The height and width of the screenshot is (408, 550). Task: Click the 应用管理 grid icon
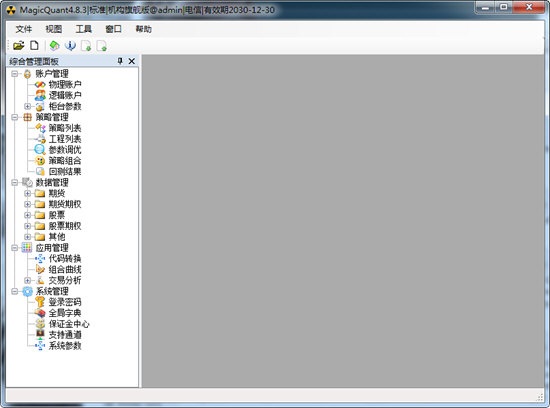[x=27, y=248]
